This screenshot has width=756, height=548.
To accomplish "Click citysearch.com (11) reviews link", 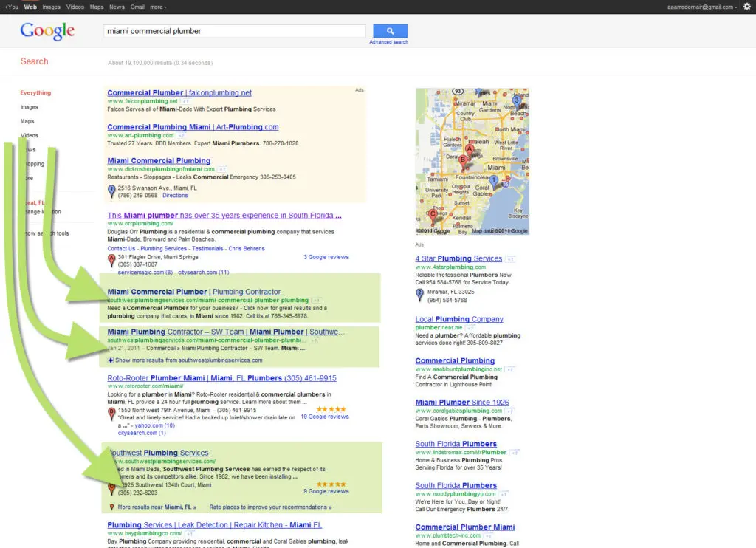I will pyautogui.click(x=204, y=272).
